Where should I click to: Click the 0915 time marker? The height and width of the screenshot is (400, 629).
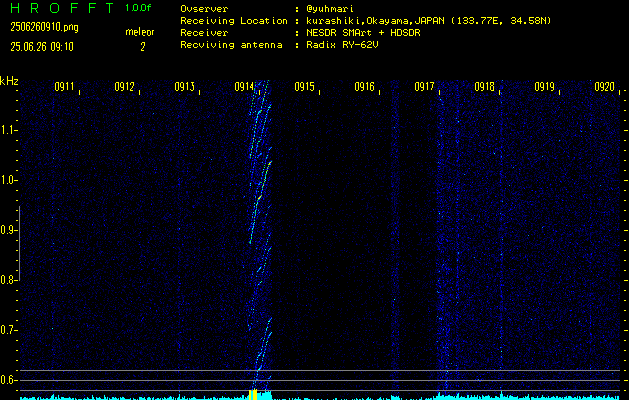304,87
